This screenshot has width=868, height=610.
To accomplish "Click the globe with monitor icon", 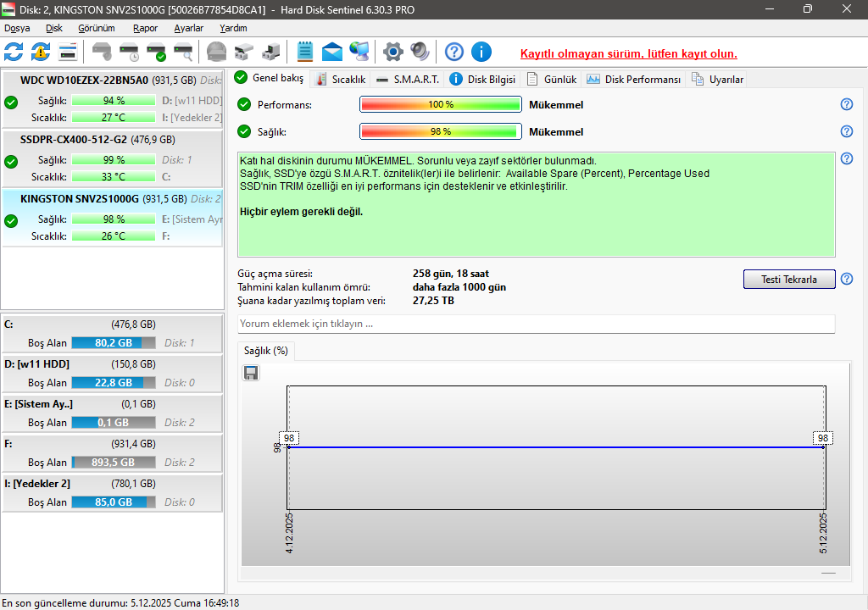I will [359, 52].
